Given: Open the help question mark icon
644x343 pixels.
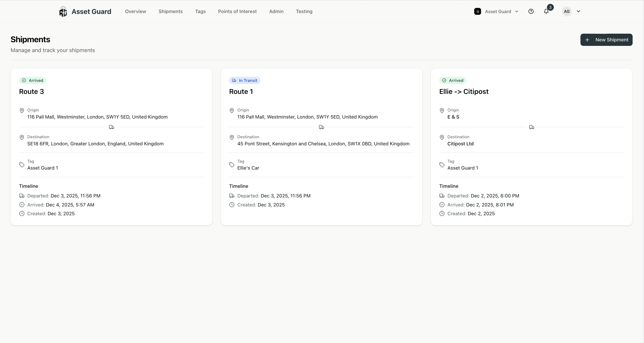Looking at the screenshot, I should (531, 11).
